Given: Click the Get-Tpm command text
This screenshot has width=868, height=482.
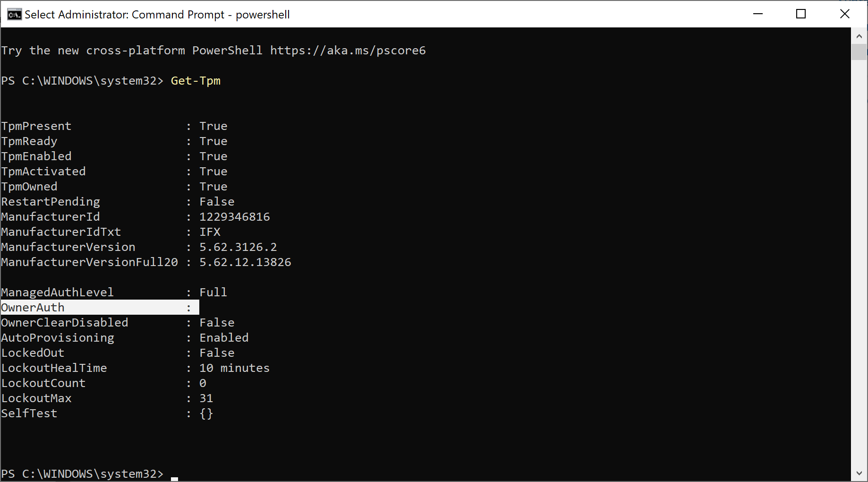Looking at the screenshot, I should coord(196,81).
